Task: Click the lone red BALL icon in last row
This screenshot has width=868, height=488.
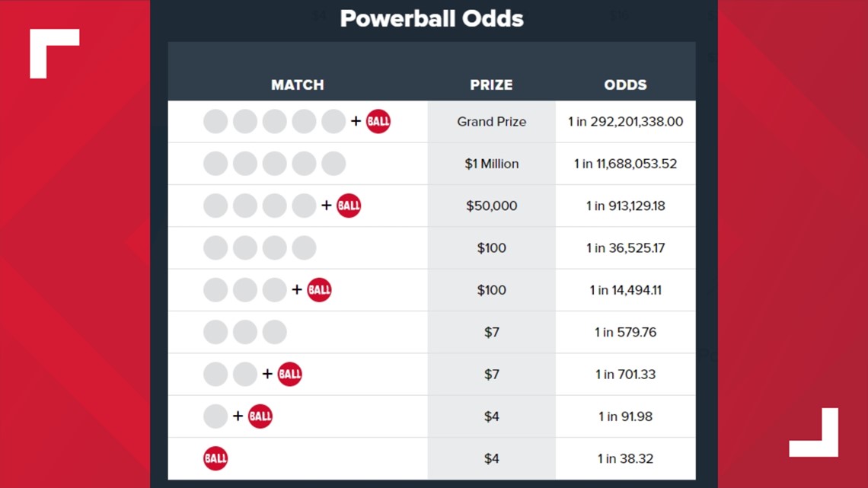Action: pos(215,458)
